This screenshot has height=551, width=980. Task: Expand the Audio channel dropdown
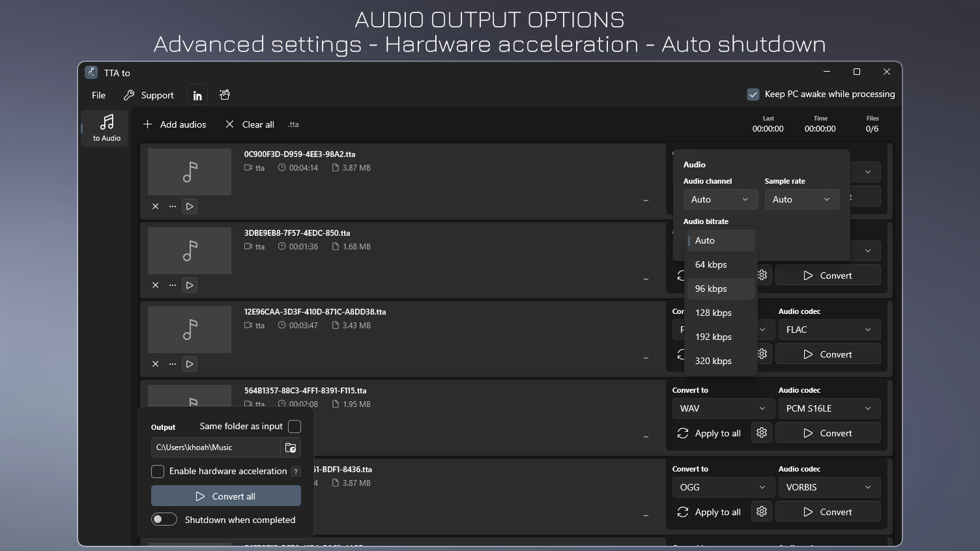[721, 199]
